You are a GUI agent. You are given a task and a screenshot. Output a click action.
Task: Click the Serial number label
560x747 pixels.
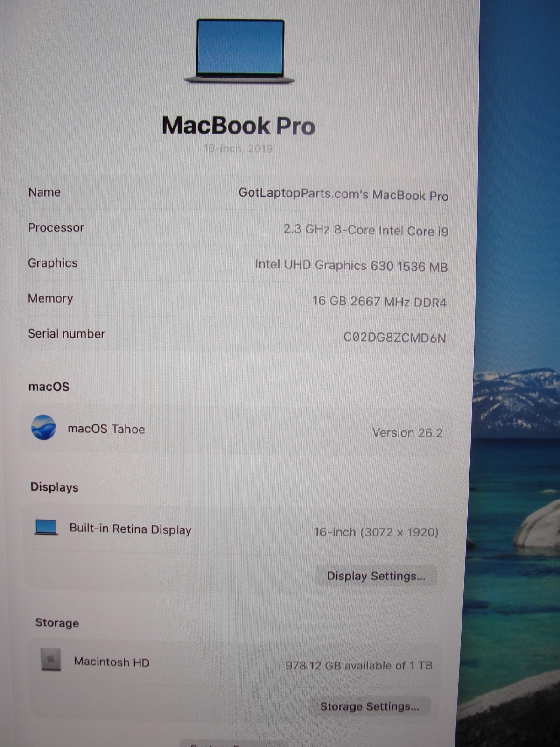click(67, 334)
